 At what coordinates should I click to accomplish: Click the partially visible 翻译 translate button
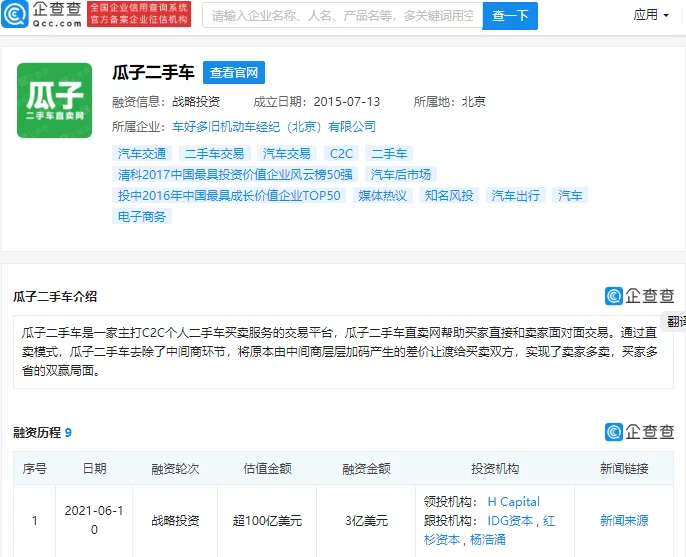pyautogui.click(x=674, y=322)
